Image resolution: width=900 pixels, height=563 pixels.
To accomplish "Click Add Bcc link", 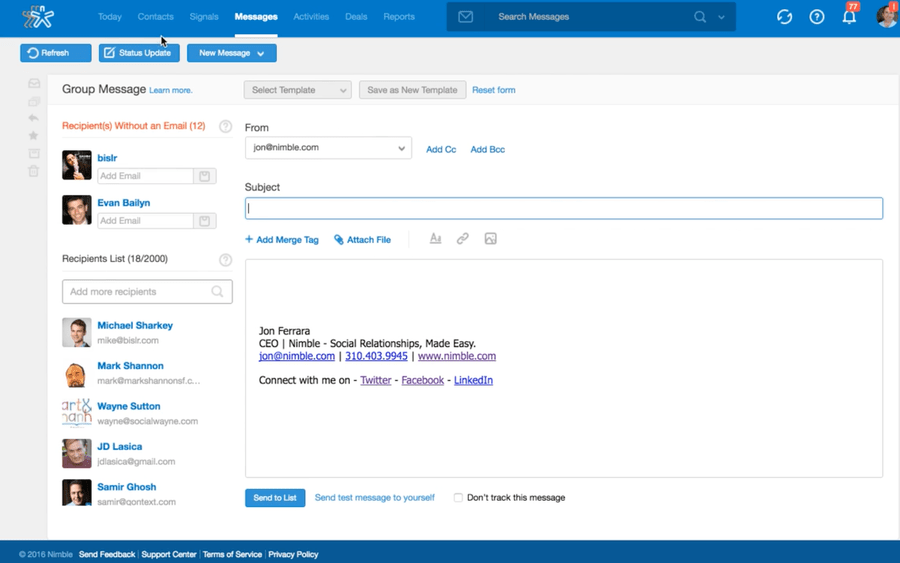I will (x=487, y=149).
